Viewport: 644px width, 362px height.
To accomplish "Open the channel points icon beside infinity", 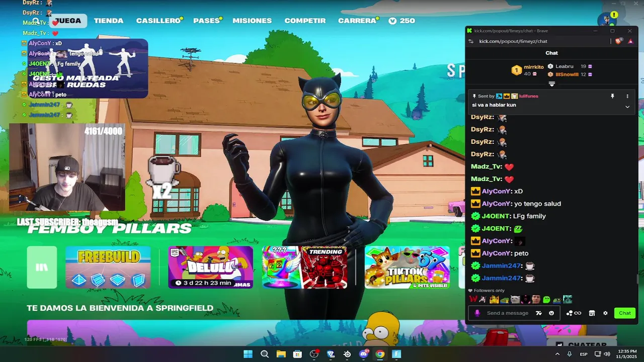I will (x=570, y=313).
